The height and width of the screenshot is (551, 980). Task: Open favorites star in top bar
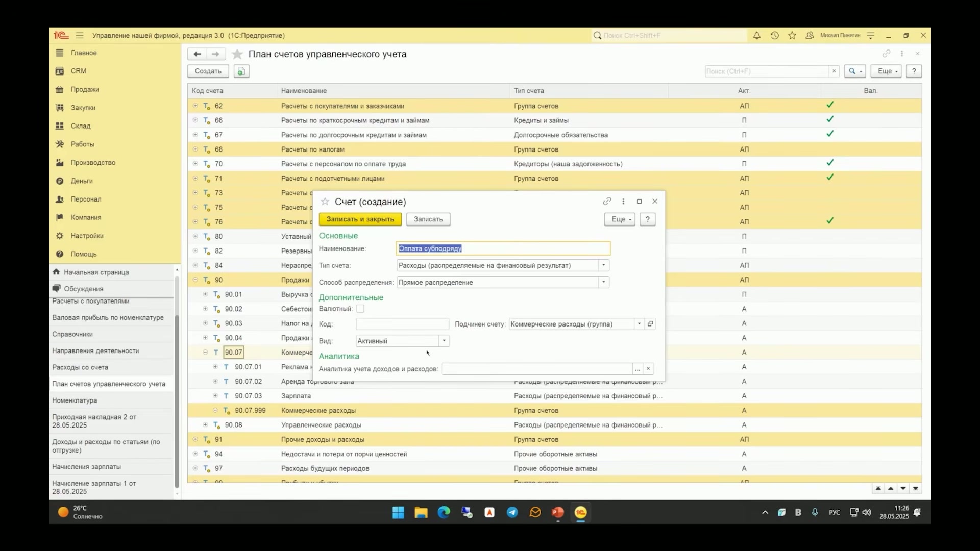click(792, 35)
